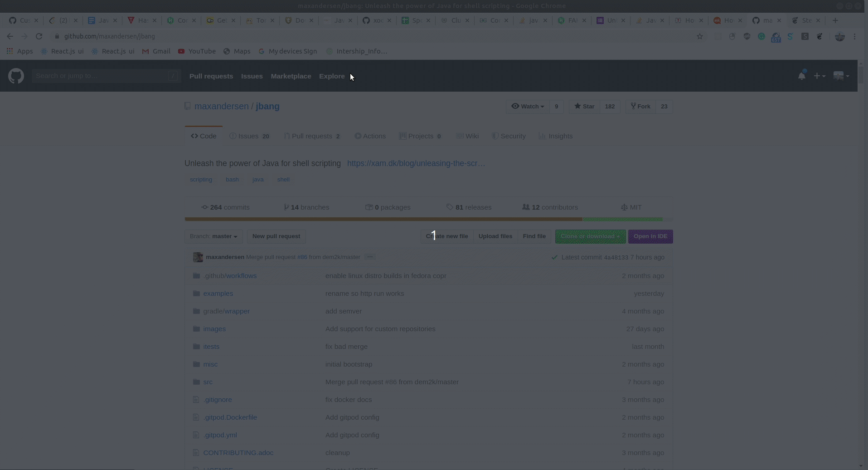Viewport: 868px width, 470px height.
Task: Open the YouTube bookmark
Action: click(x=197, y=51)
